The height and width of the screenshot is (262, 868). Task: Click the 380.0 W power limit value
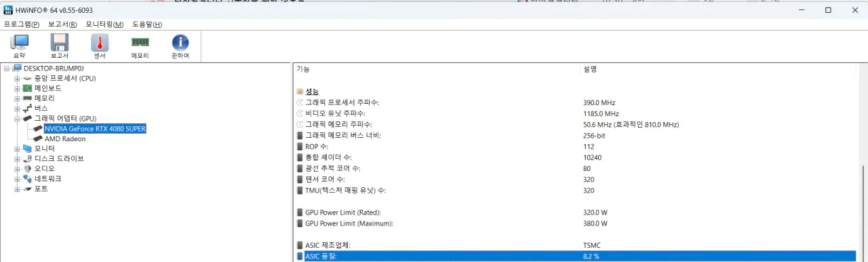point(595,223)
